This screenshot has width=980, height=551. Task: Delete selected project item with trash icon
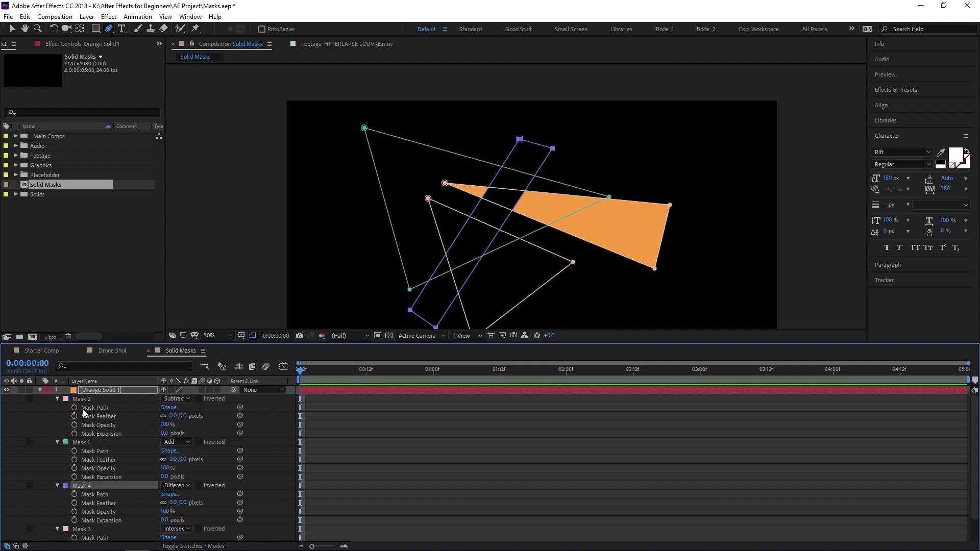pos(68,337)
